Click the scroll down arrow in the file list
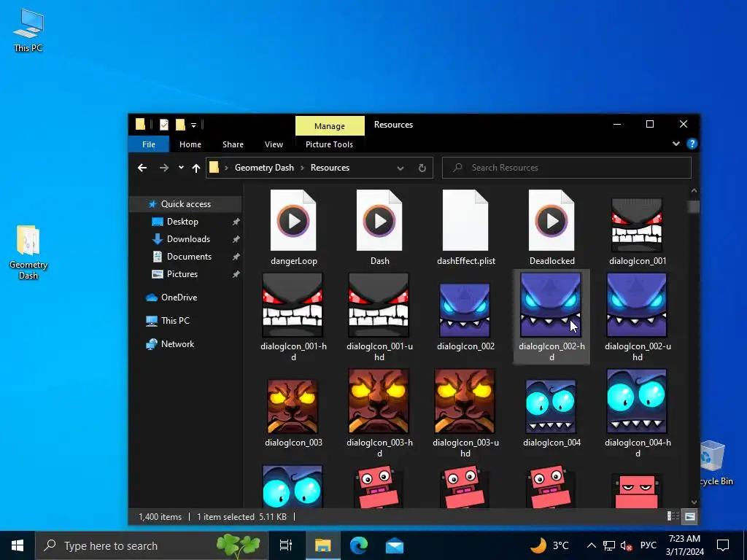The image size is (747, 560). coord(694,502)
